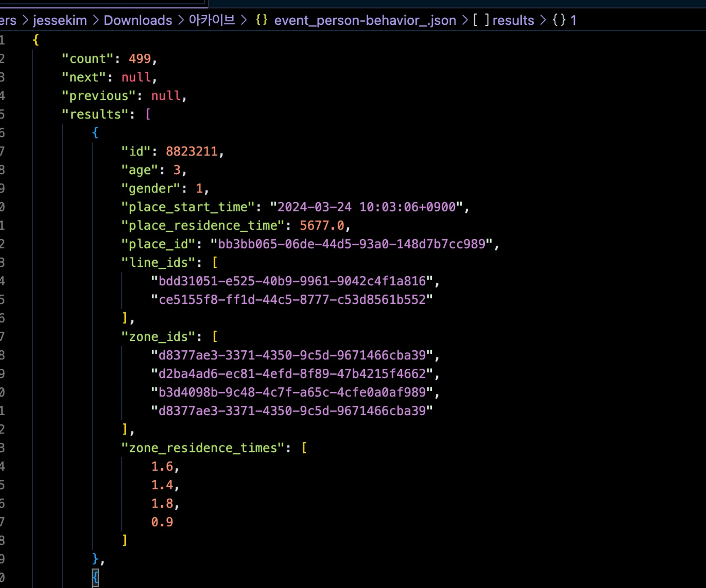The width and height of the screenshot is (706, 588).
Task: Click the event_person-behavior_.json breadcrumb
Action: click(365, 20)
